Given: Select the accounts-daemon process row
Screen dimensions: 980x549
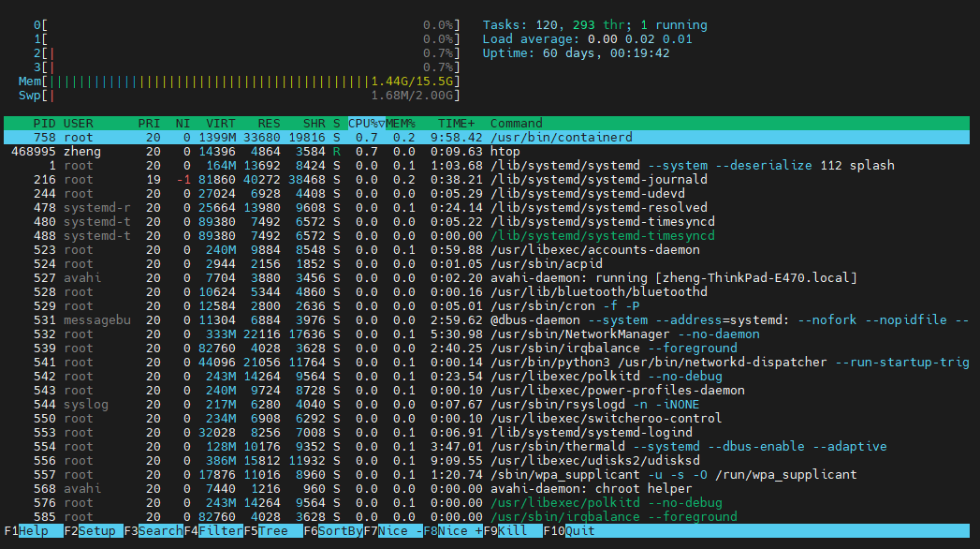Looking at the screenshot, I should [x=487, y=250].
